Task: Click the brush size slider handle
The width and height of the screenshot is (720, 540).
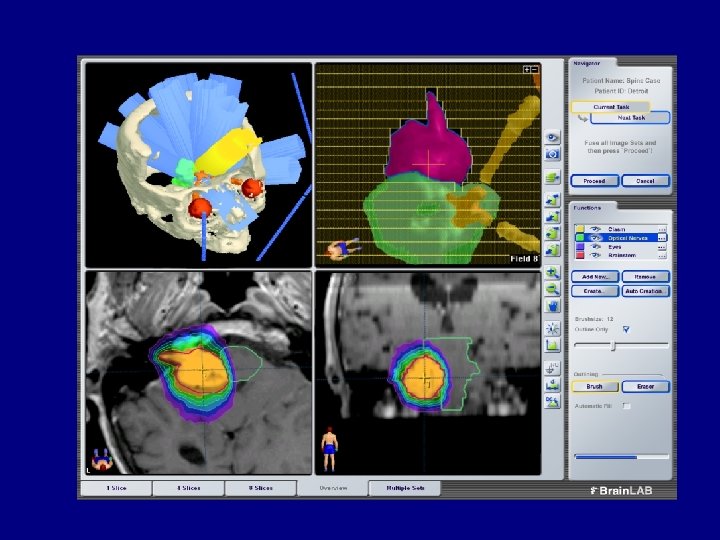Action: click(613, 346)
